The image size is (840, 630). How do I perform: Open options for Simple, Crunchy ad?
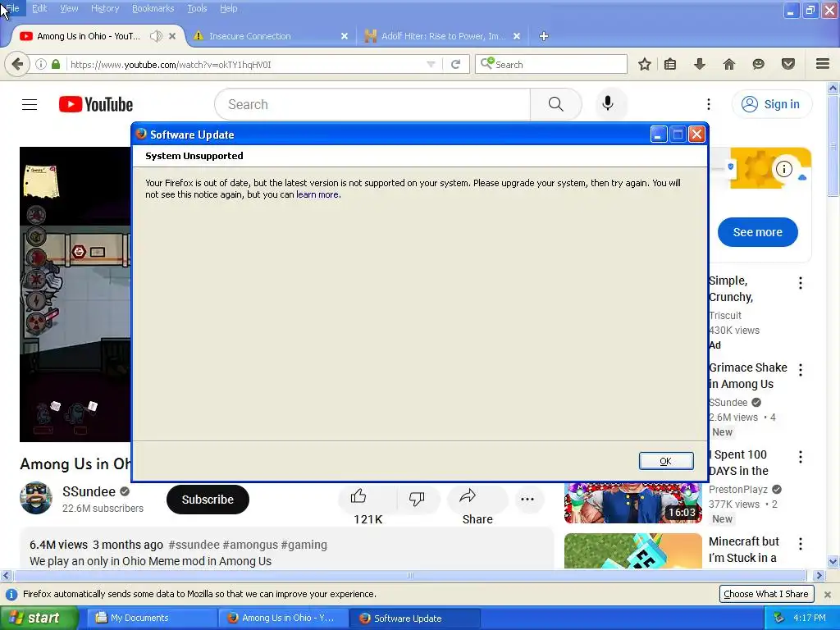(801, 283)
